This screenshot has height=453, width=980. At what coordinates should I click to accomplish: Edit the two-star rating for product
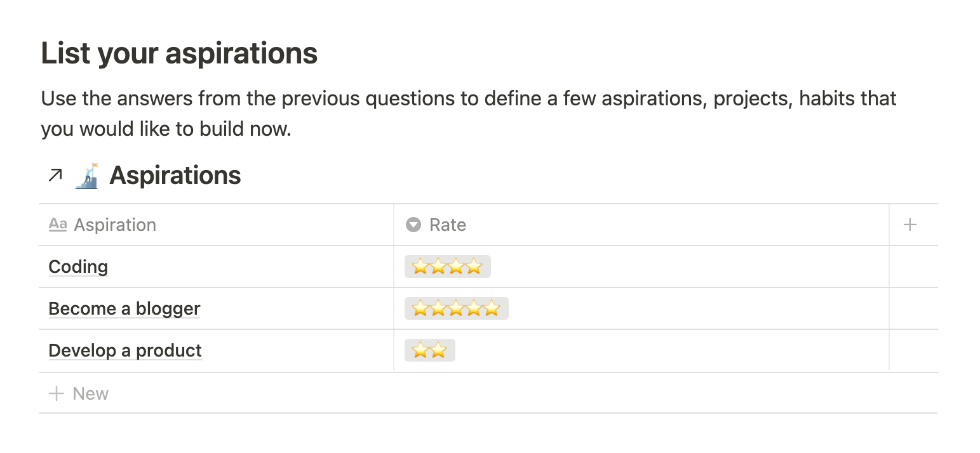430,350
